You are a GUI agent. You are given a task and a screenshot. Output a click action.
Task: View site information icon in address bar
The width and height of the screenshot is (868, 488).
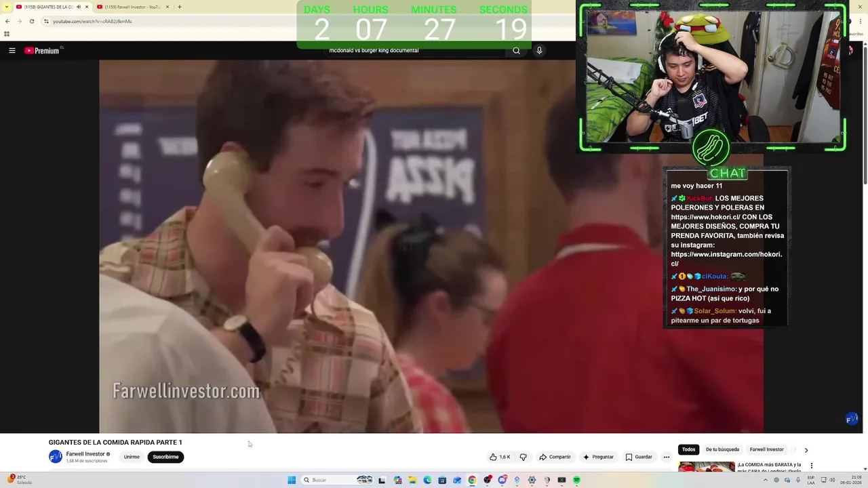pyautogui.click(x=46, y=21)
